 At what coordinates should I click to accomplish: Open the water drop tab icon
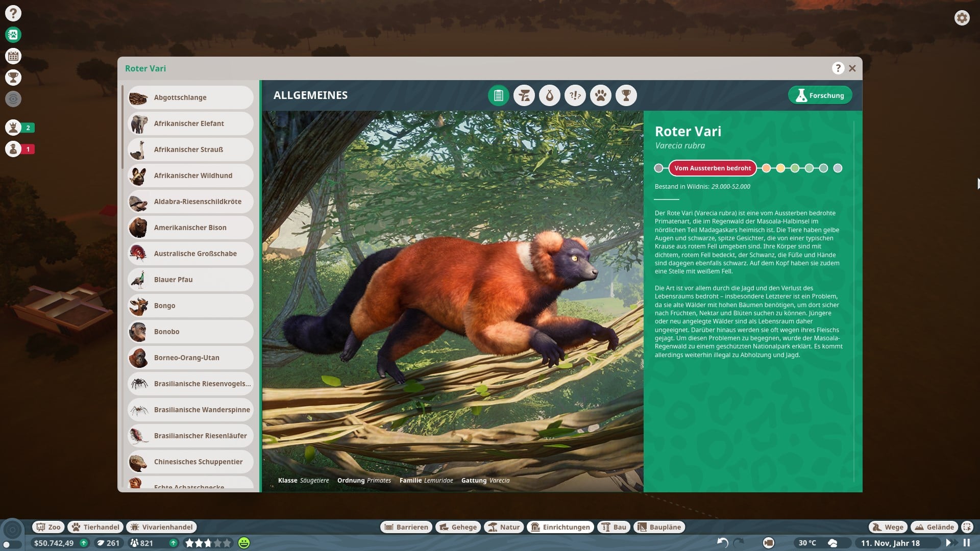click(x=549, y=95)
